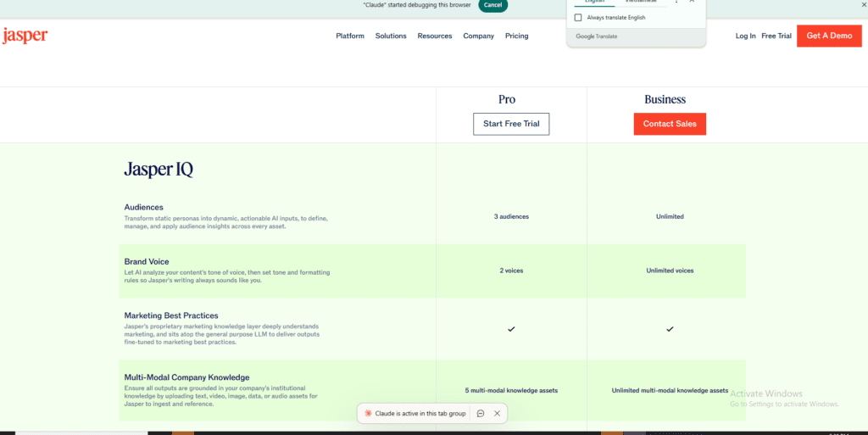
Task: Open the chat icon in Claude banner
Action: pyautogui.click(x=481, y=414)
